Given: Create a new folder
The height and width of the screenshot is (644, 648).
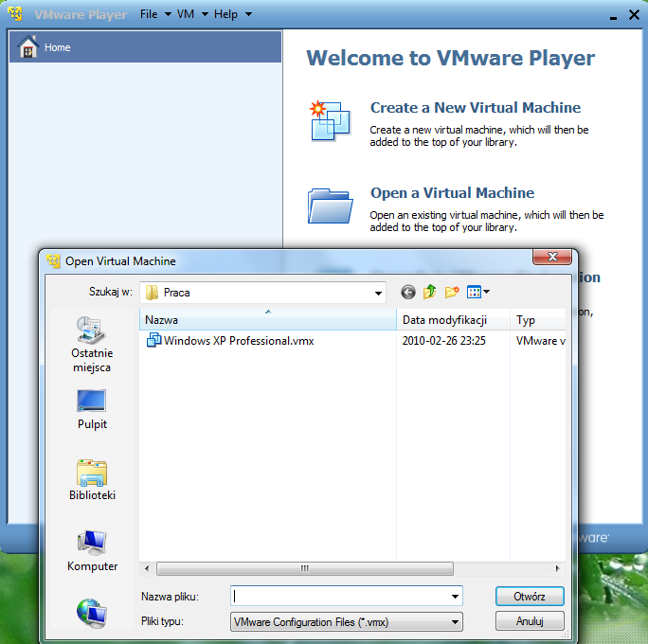Looking at the screenshot, I should pyautogui.click(x=452, y=292).
